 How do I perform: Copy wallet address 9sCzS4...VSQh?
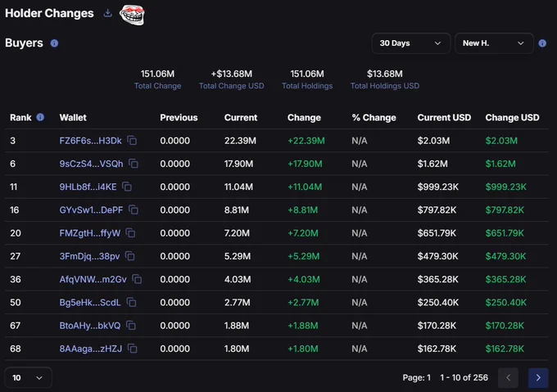pos(134,164)
